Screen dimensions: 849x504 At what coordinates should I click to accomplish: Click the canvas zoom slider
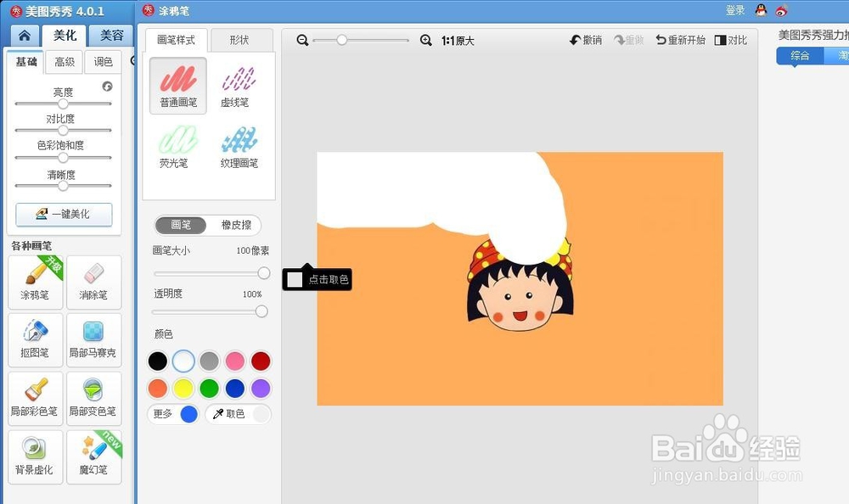(x=361, y=40)
